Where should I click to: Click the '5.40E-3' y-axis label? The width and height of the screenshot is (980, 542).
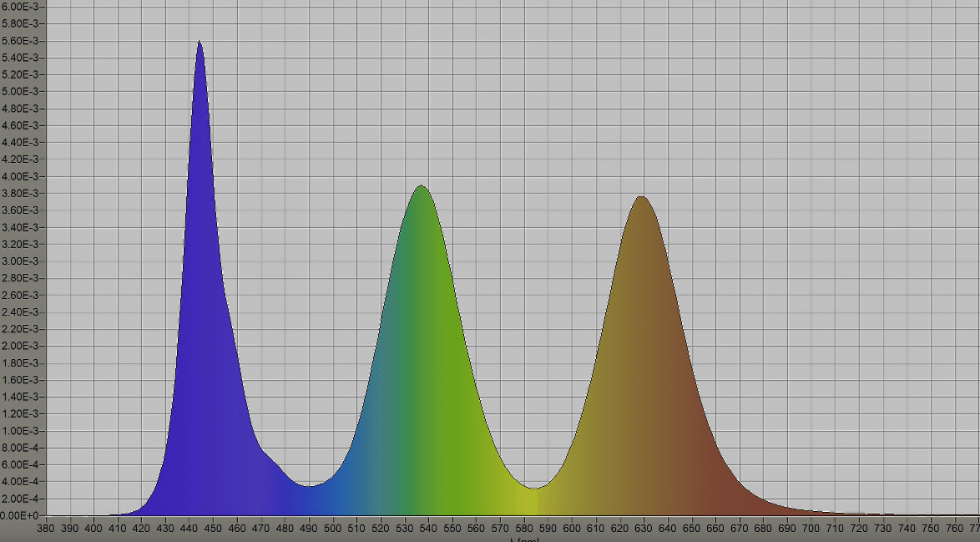click(x=19, y=58)
